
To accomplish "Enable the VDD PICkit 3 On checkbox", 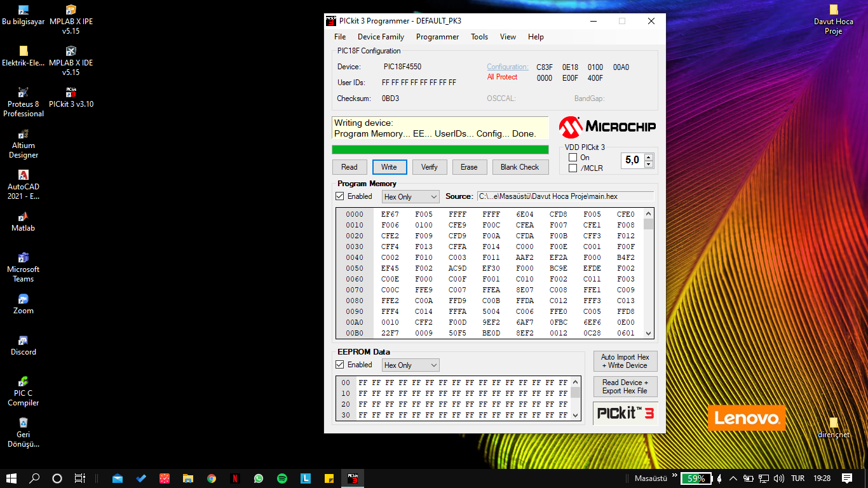I will click(573, 158).
